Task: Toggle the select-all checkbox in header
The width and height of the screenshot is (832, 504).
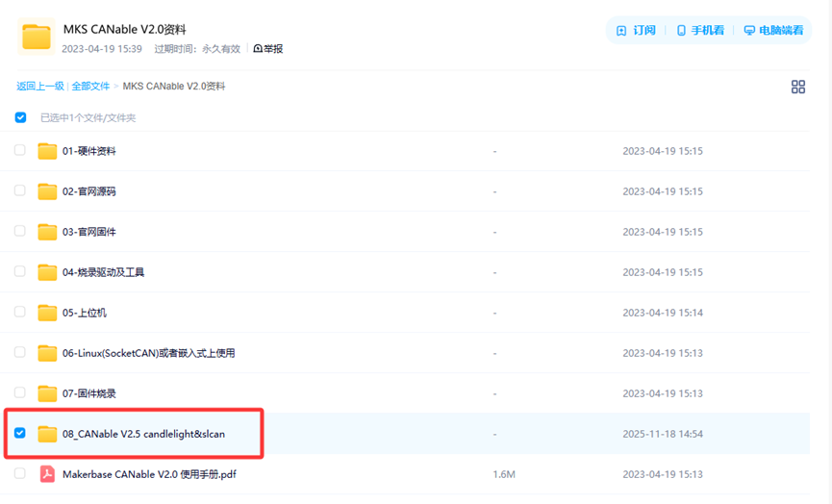Action: [x=21, y=117]
